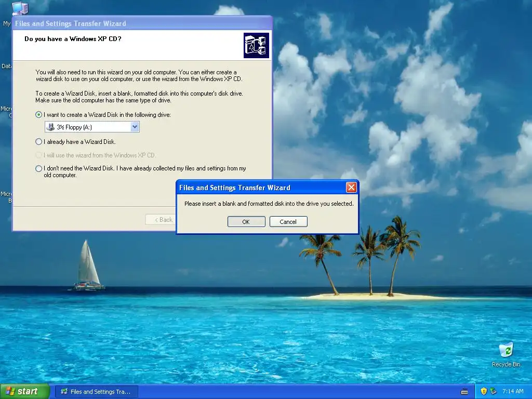Click the keyboard icon in the taskbar
Viewport: 532px width, 399px height.
pos(464,392)
